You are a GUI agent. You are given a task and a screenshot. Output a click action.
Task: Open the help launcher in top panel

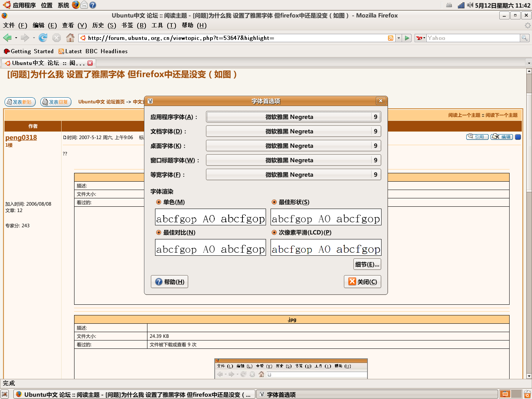tap(93, 5)
